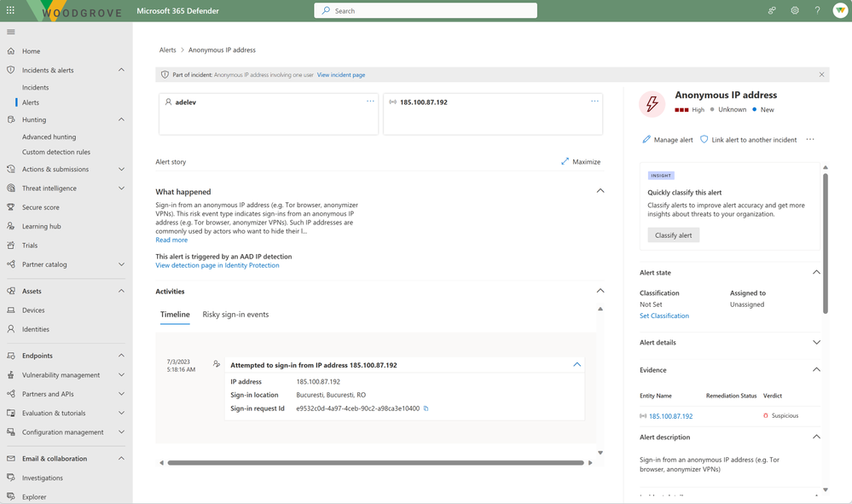Click the Home icon in sidebar
The width and height of the screenshot is (852, 504).
(x=11, y=51)
